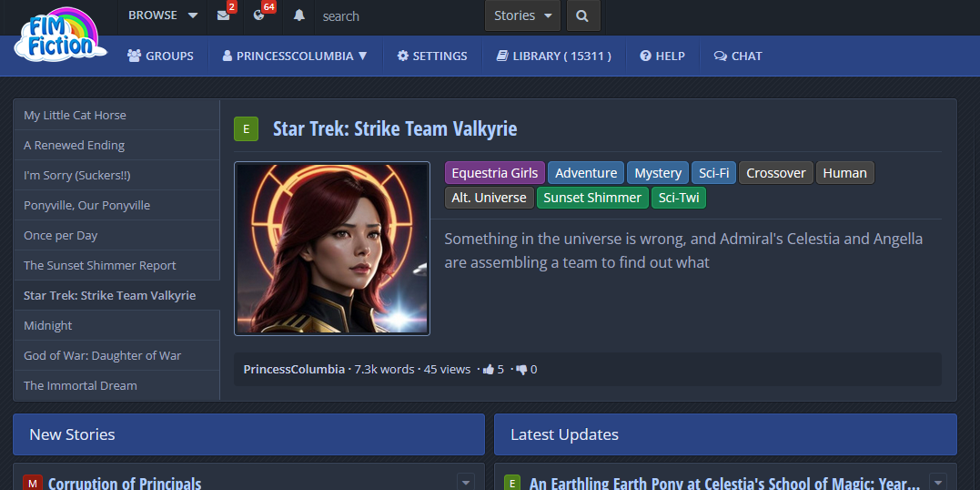Expand options arrow on Earthling Earth Pony story
980x490 pixels.
(x=937, y=482)
